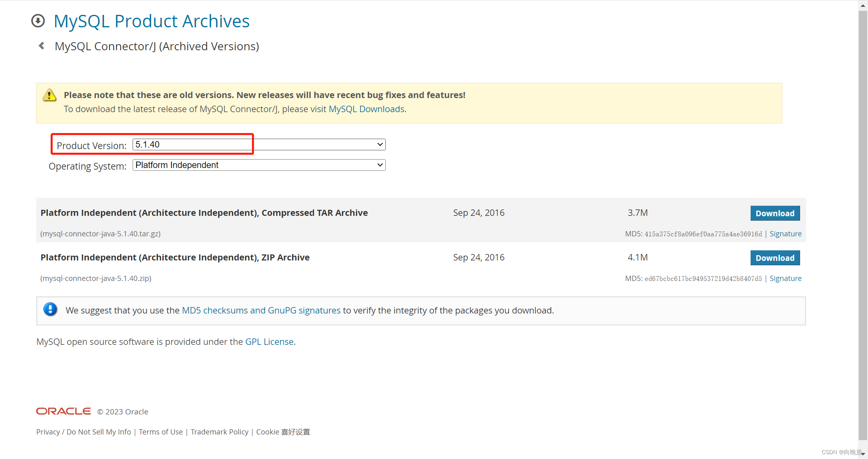The height and width of the screenshot is (459, 868).
Task: Open the GPL License link
Action: point(269,342)
